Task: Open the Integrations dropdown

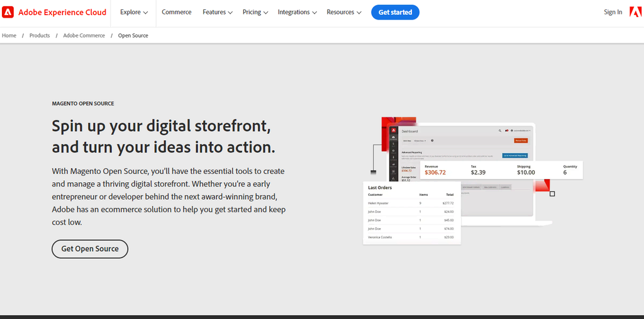Action: click(x=297, y=13)
